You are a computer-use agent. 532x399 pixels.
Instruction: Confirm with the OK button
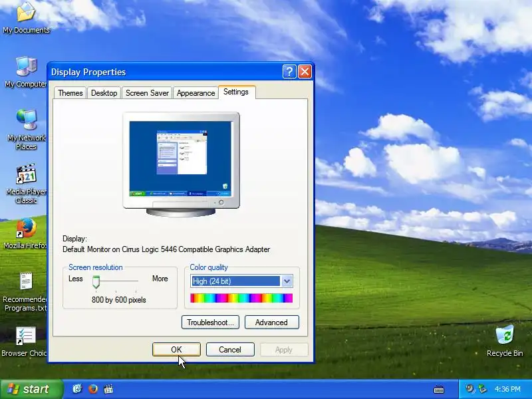[x=176, y=350]
